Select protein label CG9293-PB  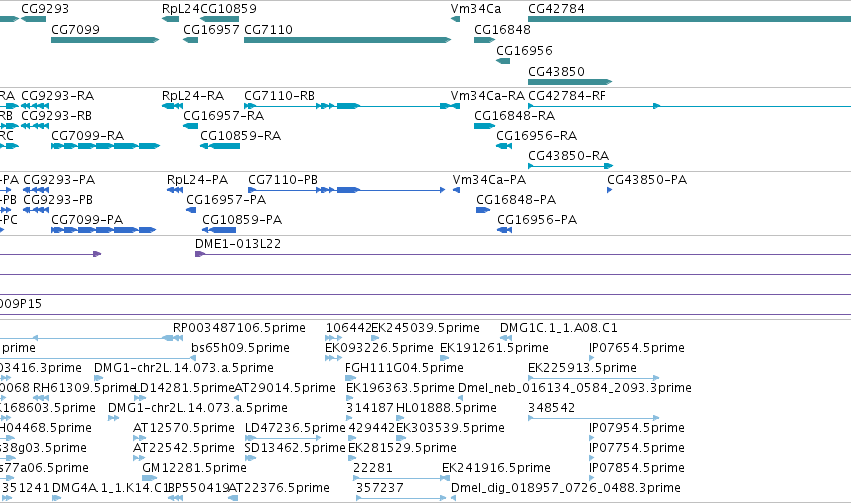[x=58, y=200]
